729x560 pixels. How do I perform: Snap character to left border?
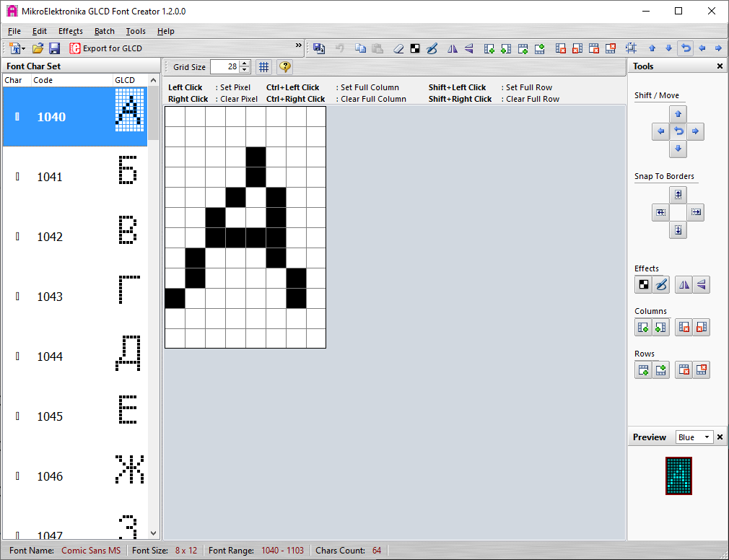[660, 212]
